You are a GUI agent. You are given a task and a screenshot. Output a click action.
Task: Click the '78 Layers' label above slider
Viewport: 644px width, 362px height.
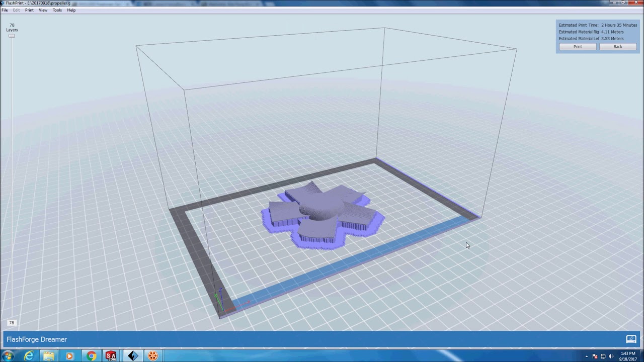point(12,27)
